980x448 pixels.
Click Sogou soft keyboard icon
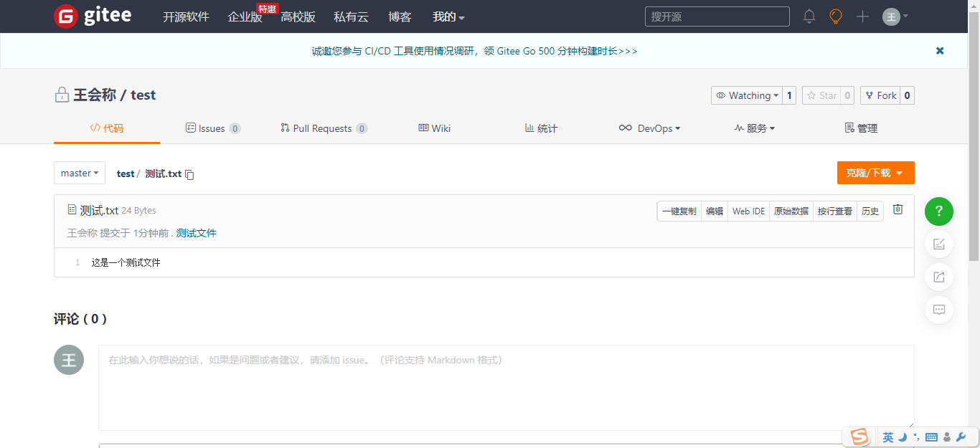pos(931,437)
